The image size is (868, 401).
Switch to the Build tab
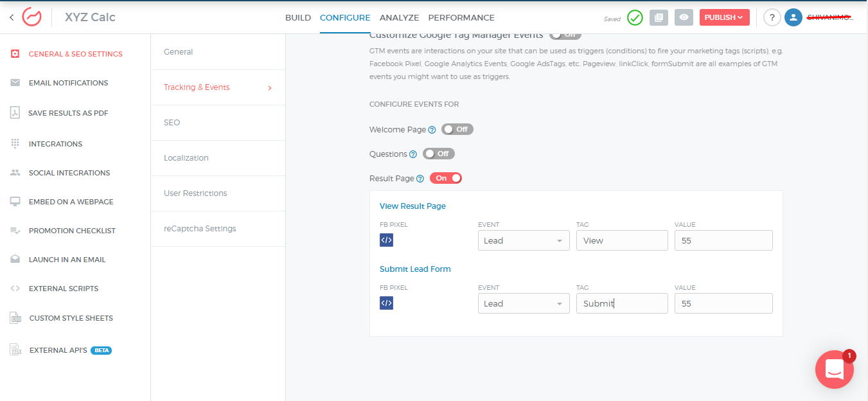[298, 18]
